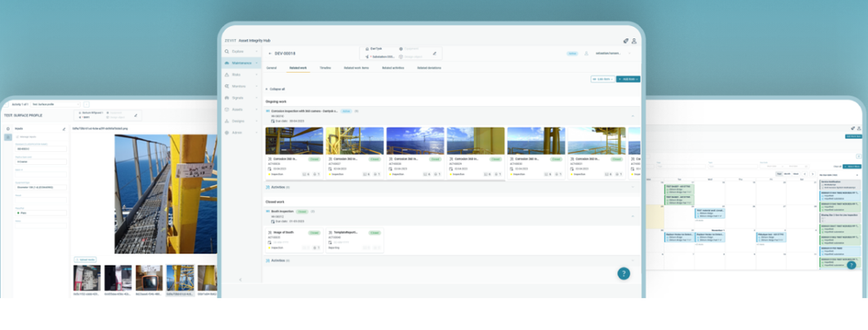
Task: Open the Related deviations tab
Action: (x=429, y=68)
